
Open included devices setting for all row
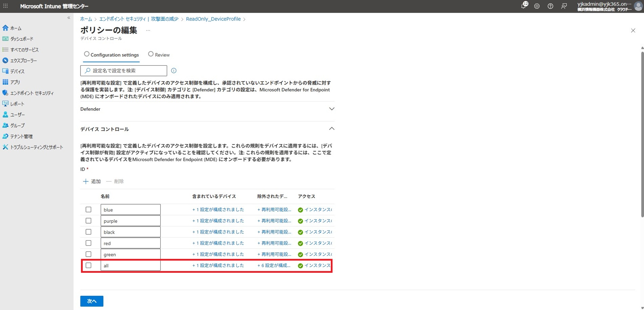(218, 265)
